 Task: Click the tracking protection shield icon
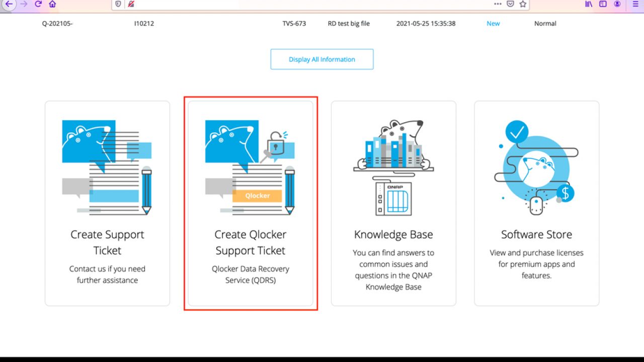pyautogui.click(x=118, y=4)
